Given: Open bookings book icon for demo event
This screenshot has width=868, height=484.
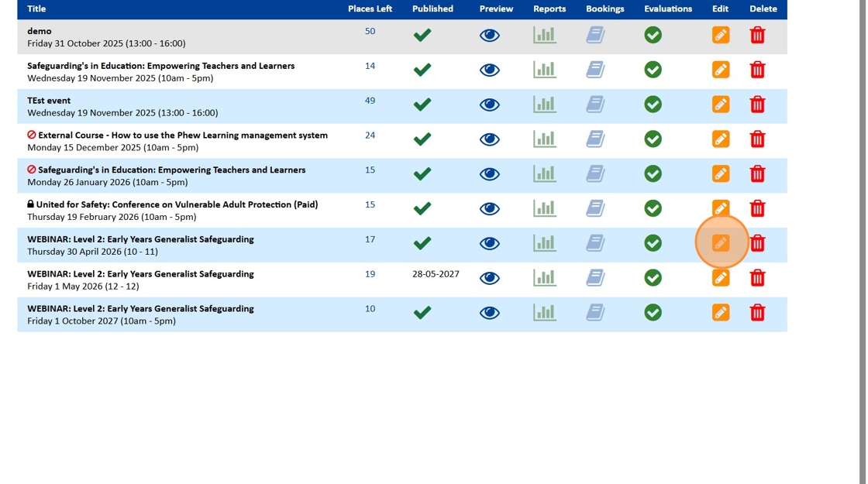Looking at the screenshot, I should 596,36.
